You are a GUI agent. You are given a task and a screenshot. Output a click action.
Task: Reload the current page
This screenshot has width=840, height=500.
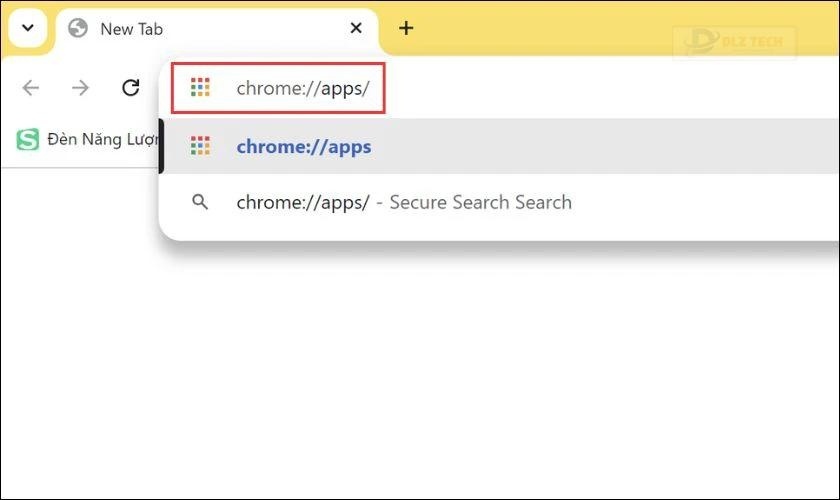click(130, 88)
